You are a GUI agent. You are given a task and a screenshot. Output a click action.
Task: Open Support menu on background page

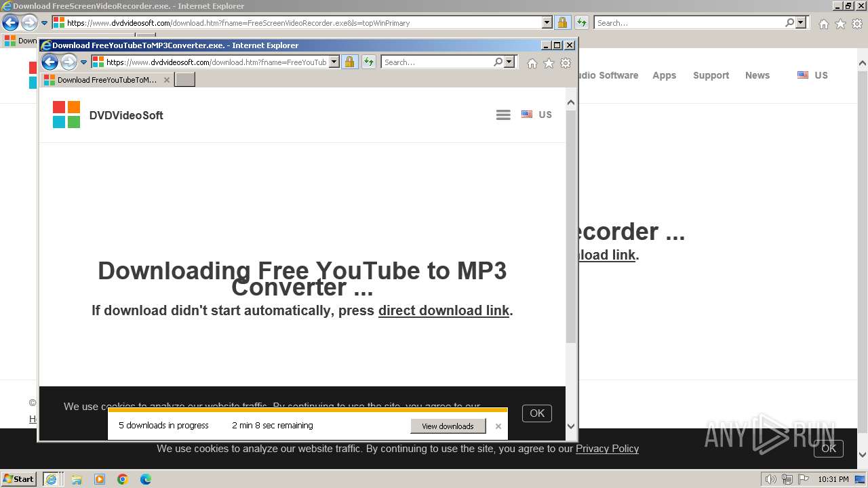click(711, 75)
